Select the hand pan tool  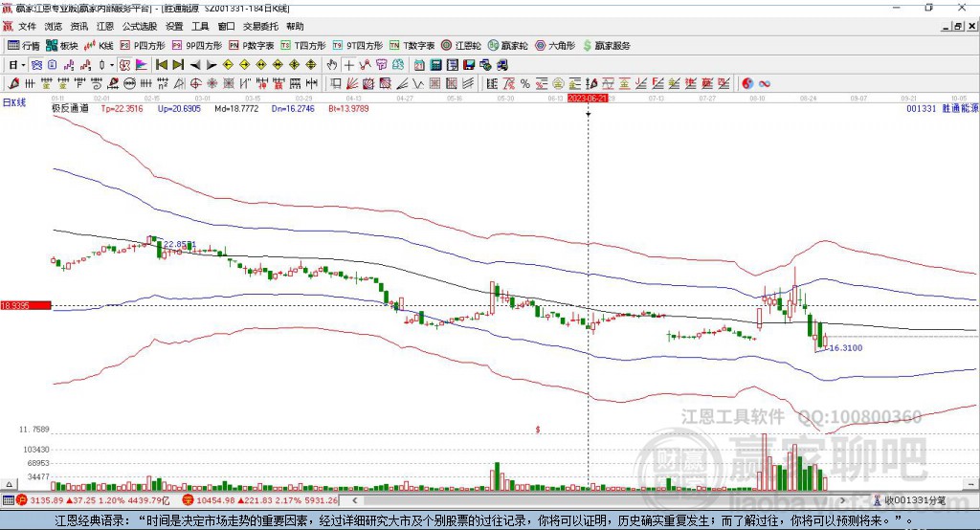(x=332, y=65)
